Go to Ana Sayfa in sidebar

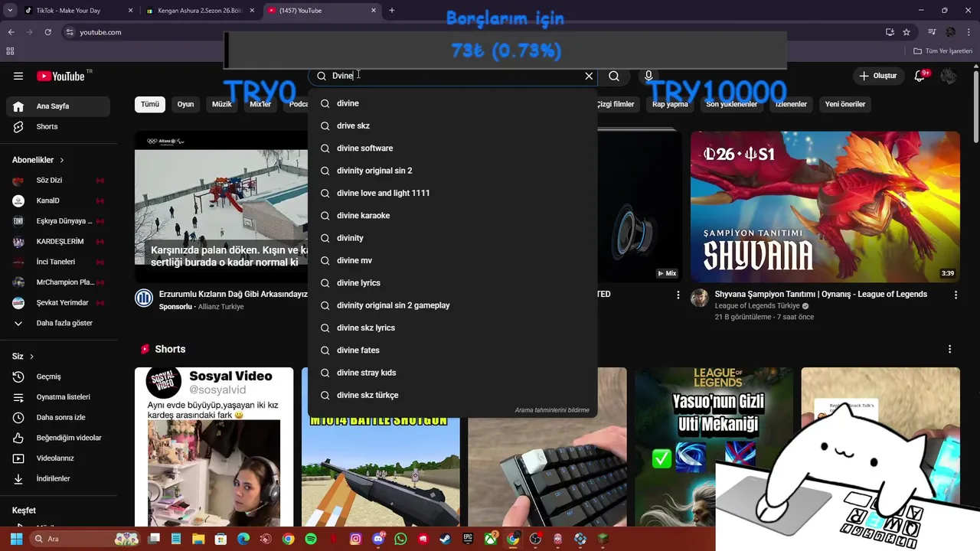coord(58,106)
